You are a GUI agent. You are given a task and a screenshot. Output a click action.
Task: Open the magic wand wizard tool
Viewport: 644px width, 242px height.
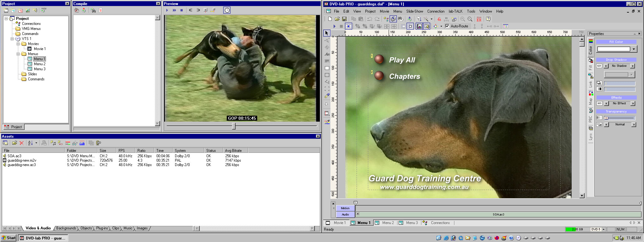(426, 19)
